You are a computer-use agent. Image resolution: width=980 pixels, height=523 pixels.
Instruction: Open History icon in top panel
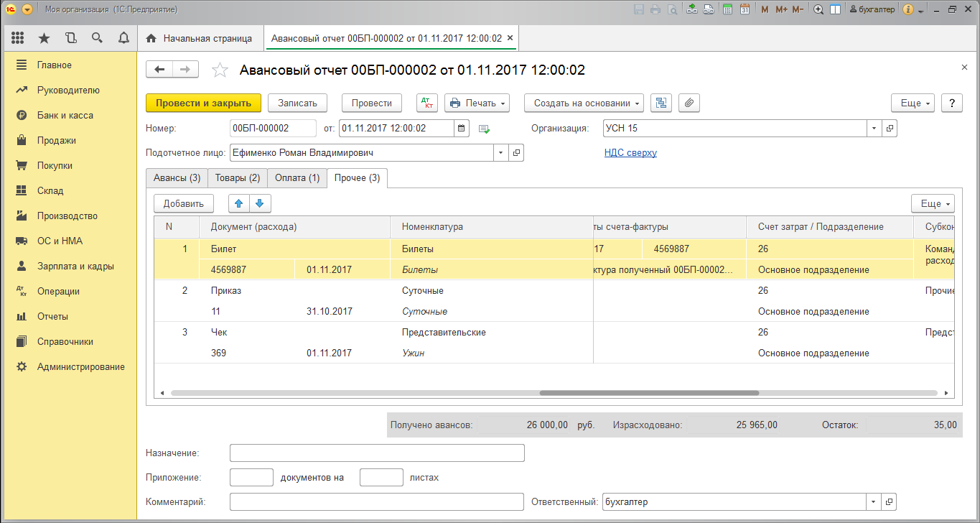70,38
